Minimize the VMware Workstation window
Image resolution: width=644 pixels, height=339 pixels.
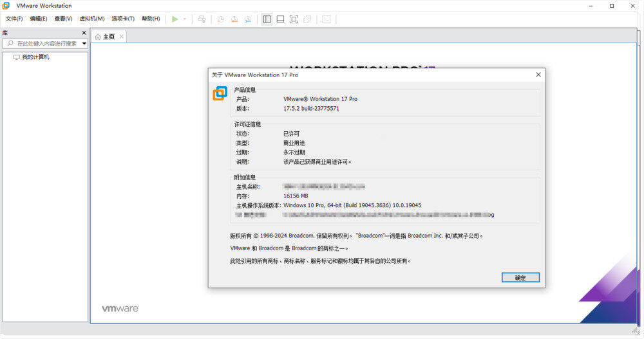pos(591,6)
